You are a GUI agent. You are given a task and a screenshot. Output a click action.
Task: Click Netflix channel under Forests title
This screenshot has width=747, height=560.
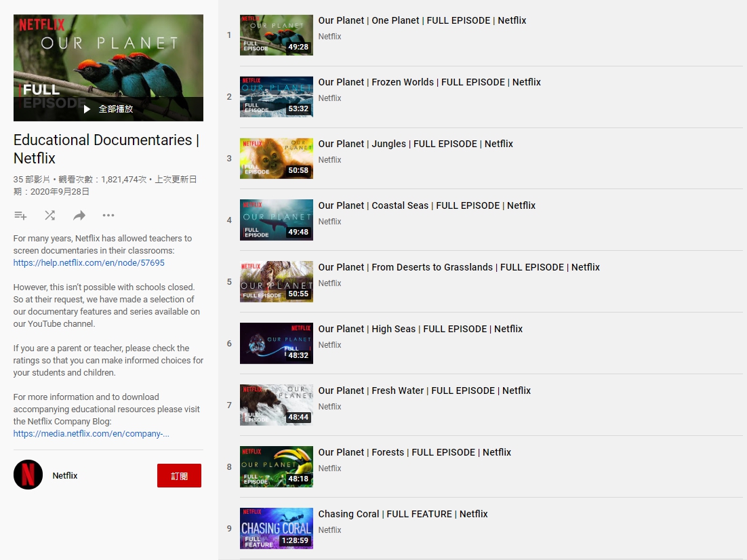pos(329,468)
